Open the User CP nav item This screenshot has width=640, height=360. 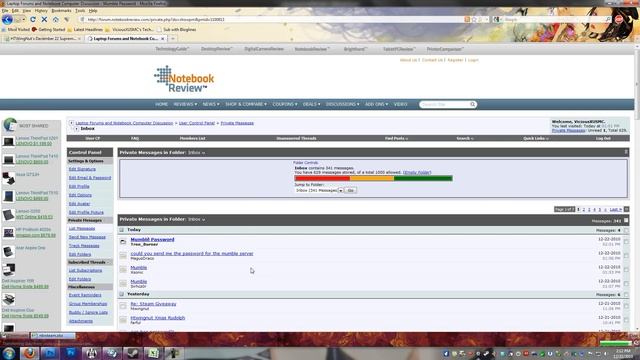(93, 138)
